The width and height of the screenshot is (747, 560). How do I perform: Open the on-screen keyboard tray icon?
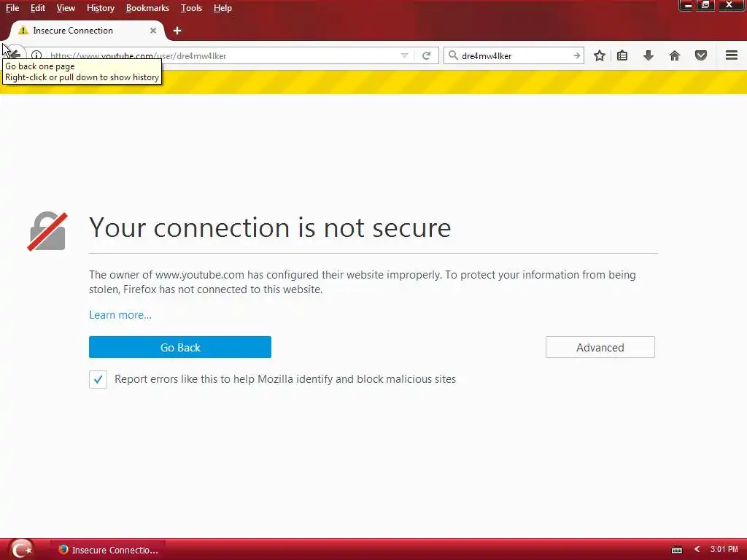click(x=677, y=550)
